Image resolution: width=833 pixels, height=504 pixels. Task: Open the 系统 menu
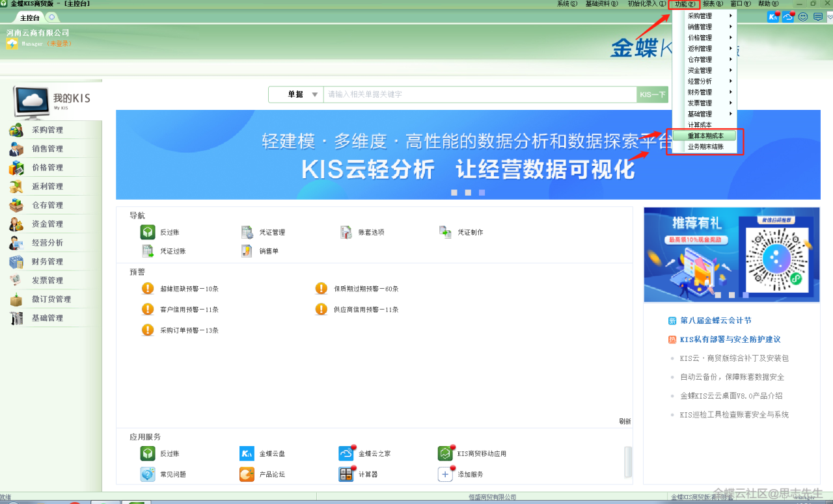567,4
